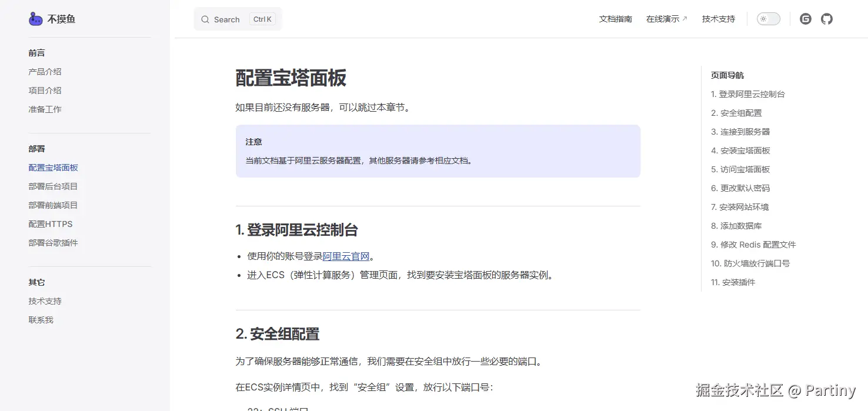
Task: Open the 文档指南 navigation entry
Action: (615, 19)
